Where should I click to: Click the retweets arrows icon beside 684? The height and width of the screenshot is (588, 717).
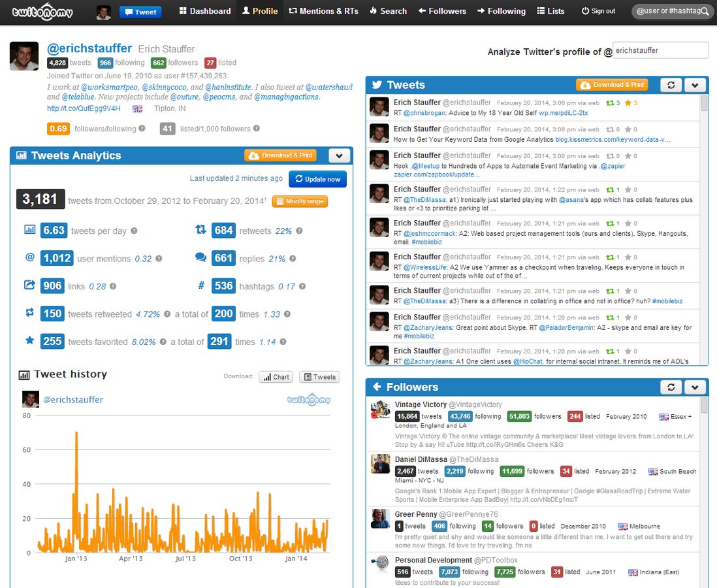click(x=200, y=229)
